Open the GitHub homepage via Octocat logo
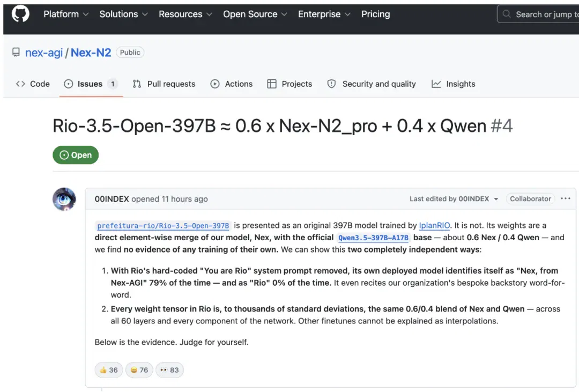 pyautogui.click(x=21, y=14)
